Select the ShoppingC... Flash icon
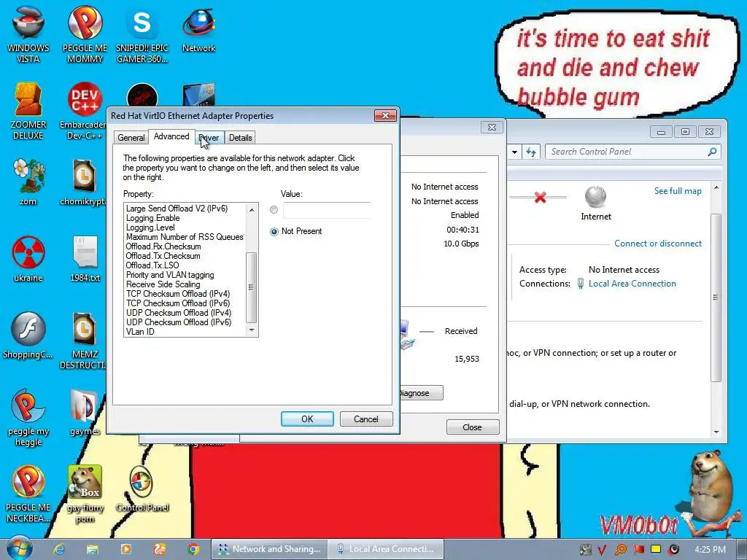 click(28, 335)
